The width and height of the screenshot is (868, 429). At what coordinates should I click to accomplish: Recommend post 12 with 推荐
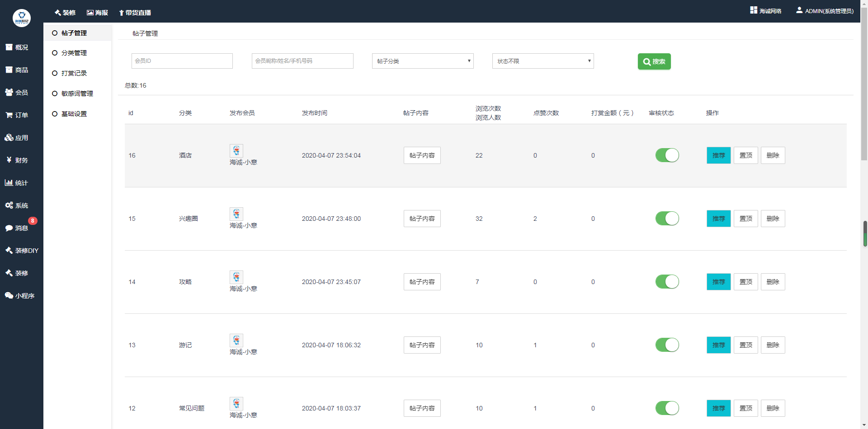[719, 408]
